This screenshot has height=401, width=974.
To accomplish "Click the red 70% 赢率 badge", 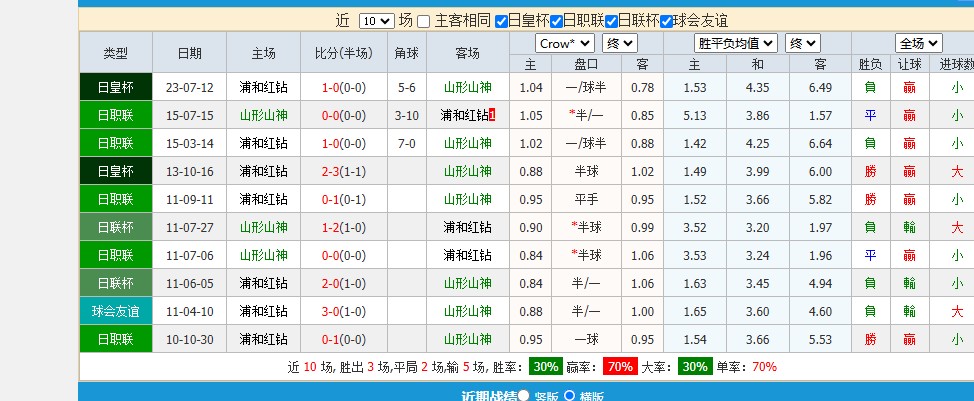I will [619, 367].
